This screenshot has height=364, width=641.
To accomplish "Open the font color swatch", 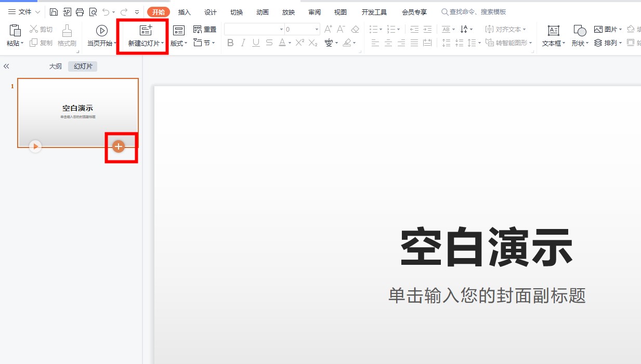I will [283, 43].
